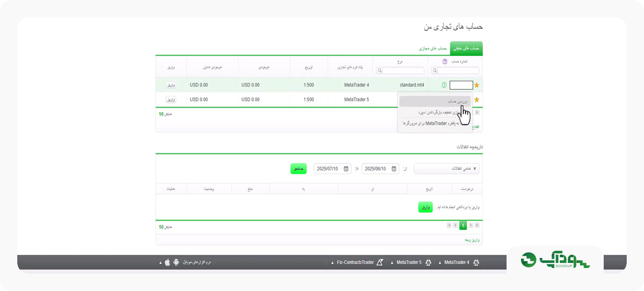Go to the last page of the transfer history

tap(477, 225)
